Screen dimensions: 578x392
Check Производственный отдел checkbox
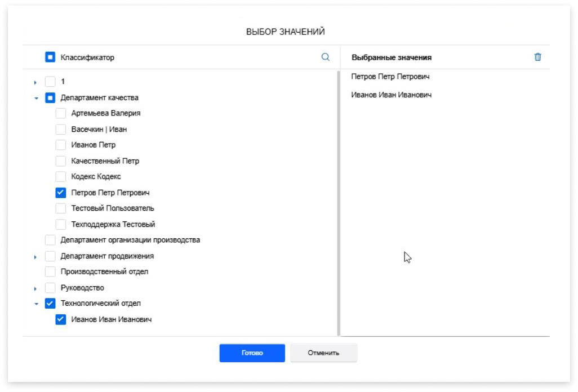click(x=50, y=271)
